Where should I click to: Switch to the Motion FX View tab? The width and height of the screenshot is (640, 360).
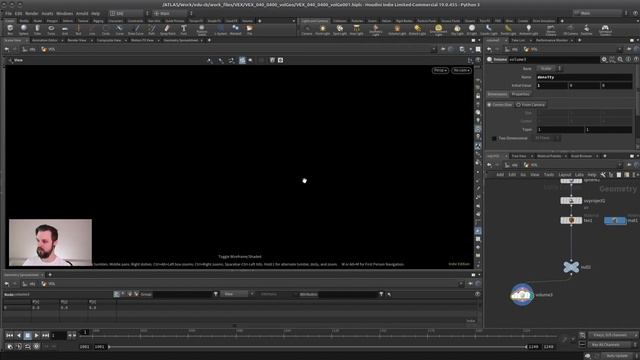(142, 40)
